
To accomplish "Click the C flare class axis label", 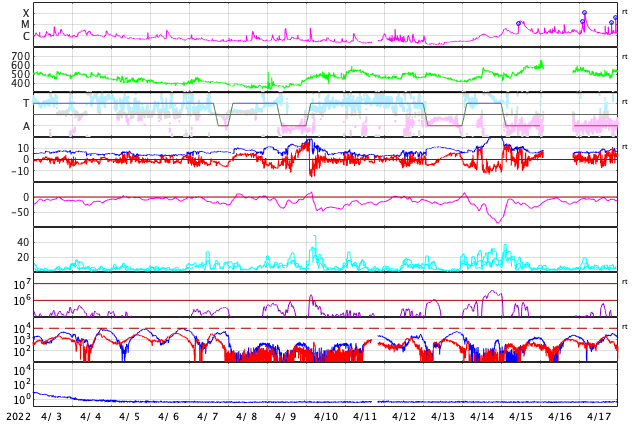I will click(26, 36).
